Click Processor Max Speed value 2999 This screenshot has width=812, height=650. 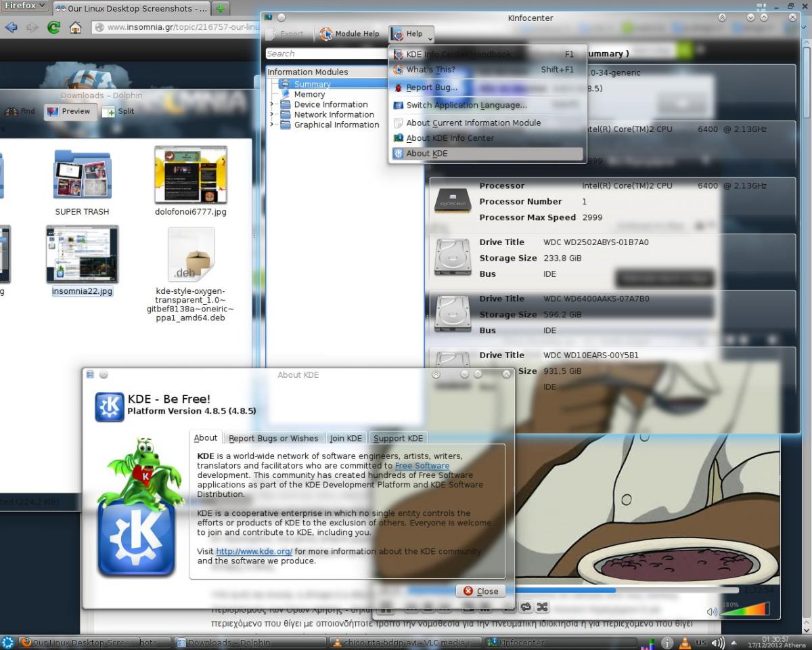(592, 217)
